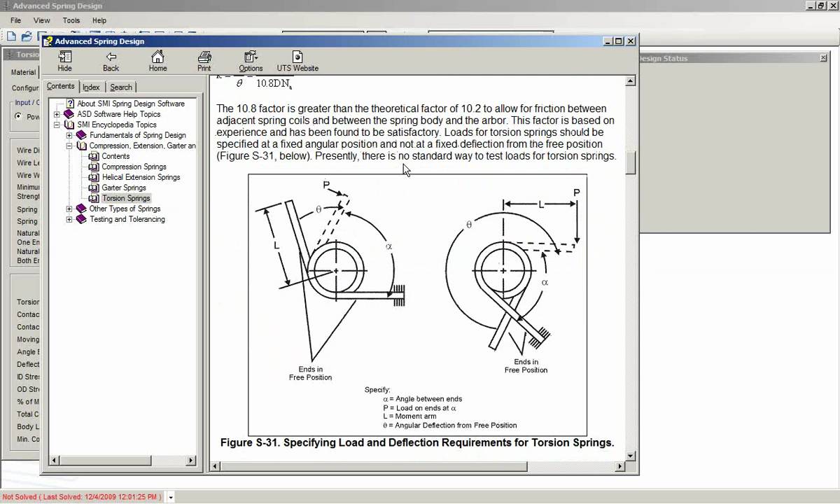Switch to the Contents tab

[x=61, y=86]
